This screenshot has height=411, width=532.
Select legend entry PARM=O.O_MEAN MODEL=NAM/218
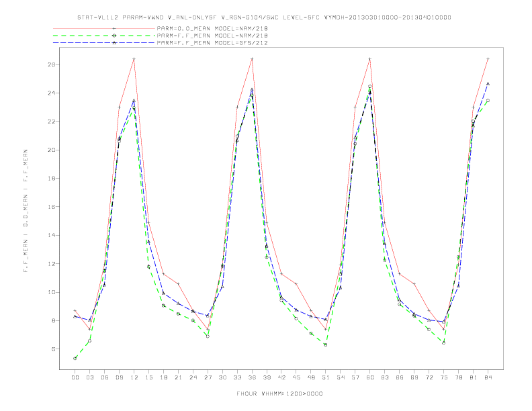pos(212,28)
